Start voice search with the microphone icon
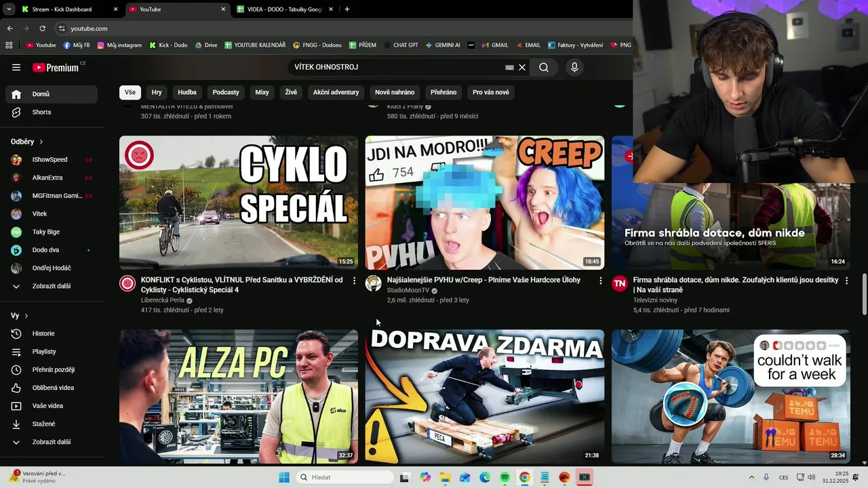The height and width of the screenshot is (488, 868). 574,67
